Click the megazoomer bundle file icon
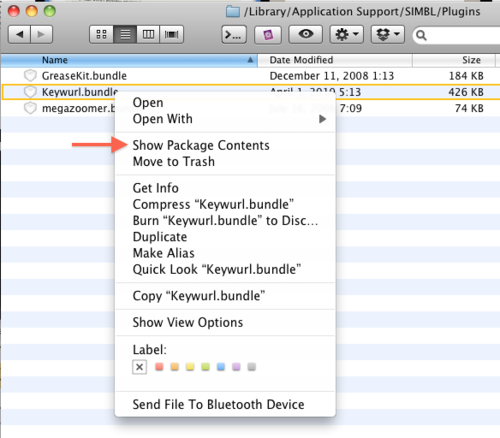The image size is (500, 438). point(30,108)
